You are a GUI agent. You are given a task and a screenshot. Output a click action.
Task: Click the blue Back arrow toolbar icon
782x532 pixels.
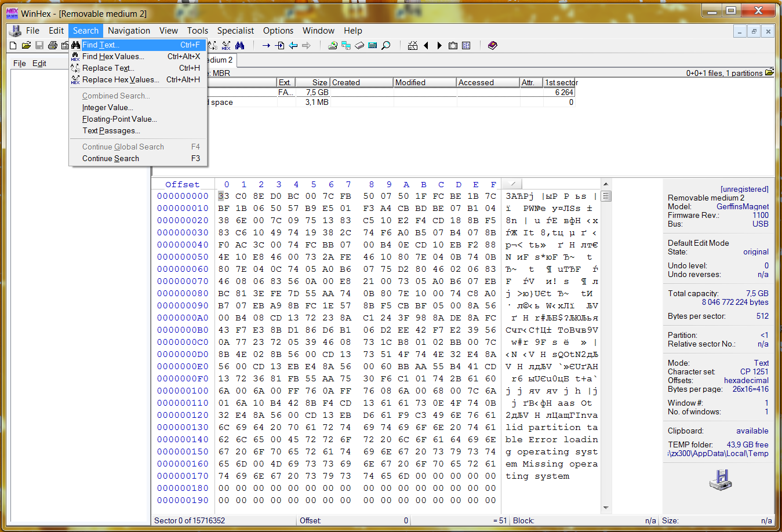coord(293,45)
